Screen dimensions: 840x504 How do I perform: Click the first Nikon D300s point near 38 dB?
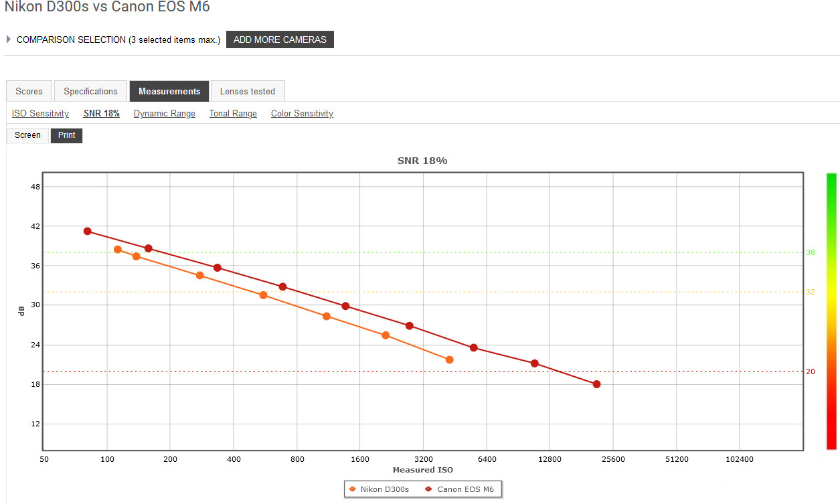pyautogui.click(x=118, y=250)
